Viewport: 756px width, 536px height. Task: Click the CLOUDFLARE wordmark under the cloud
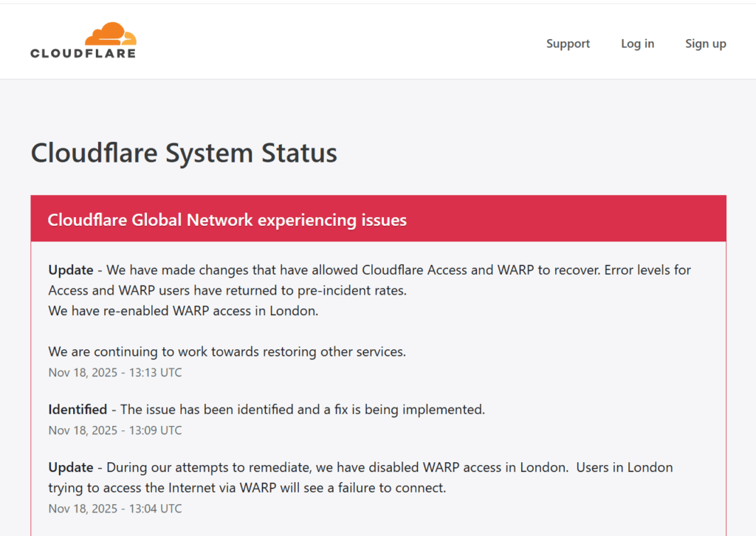point(83,53)
